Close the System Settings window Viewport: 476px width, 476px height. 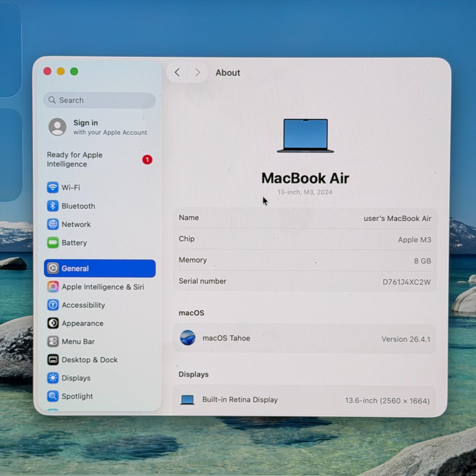47,71
